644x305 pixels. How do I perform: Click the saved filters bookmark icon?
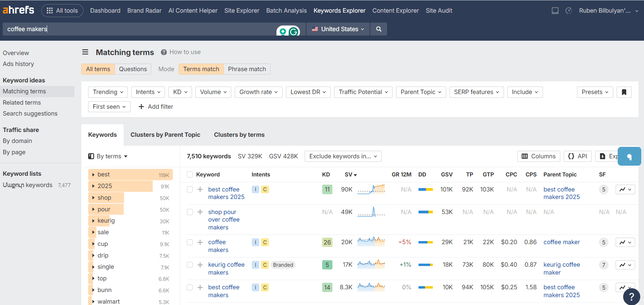[624, 92]
